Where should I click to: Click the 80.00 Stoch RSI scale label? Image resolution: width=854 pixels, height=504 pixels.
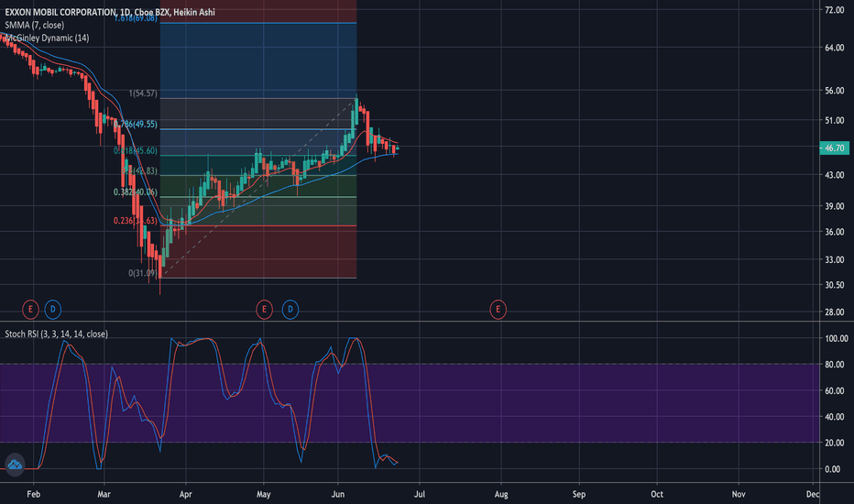(x=836, y=365)
